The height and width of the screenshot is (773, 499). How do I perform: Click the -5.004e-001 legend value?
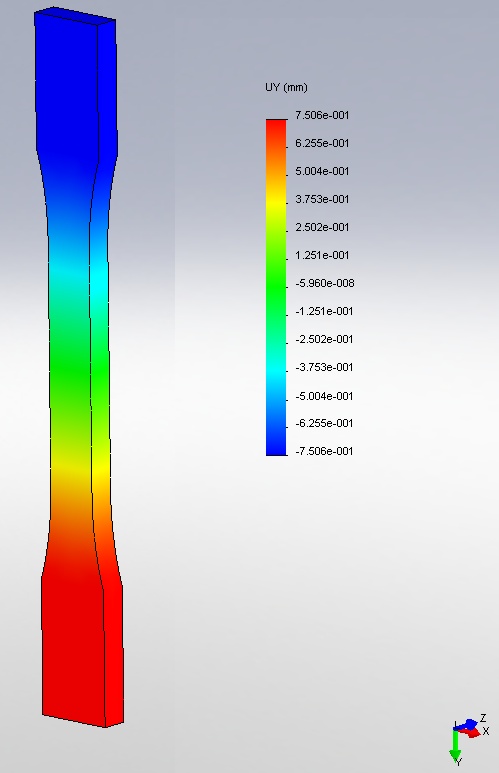click(x=324, y=396)
